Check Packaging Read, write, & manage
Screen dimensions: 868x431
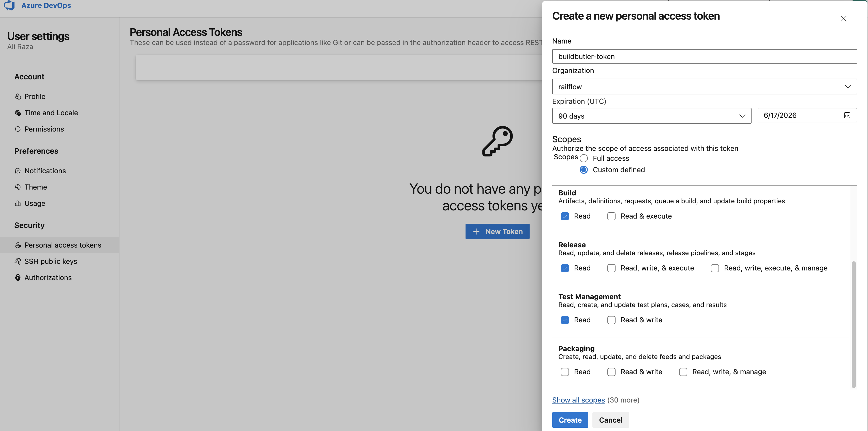pyautogui.click(x=683, y=372)
